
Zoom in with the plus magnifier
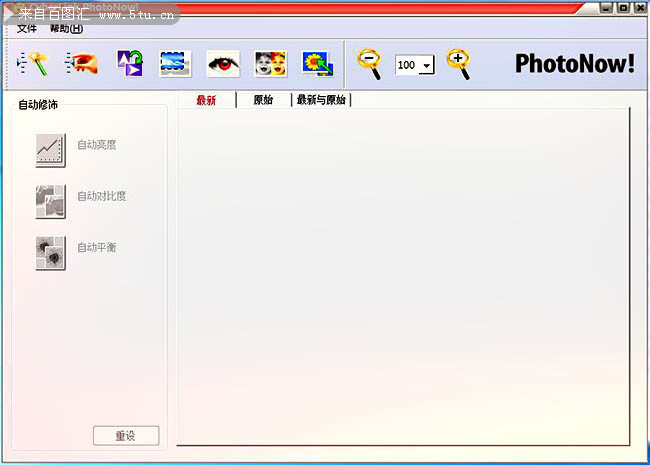pyautogui.click(x=458, y=63)
